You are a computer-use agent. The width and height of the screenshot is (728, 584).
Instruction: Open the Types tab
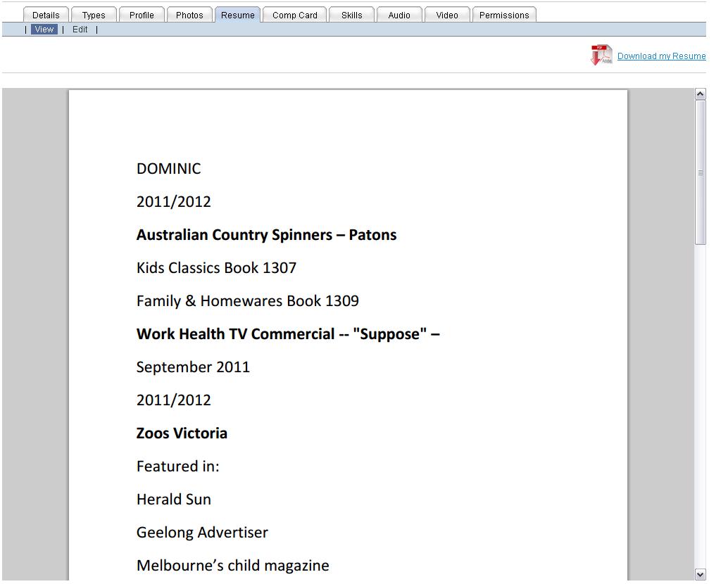point(94,15)
